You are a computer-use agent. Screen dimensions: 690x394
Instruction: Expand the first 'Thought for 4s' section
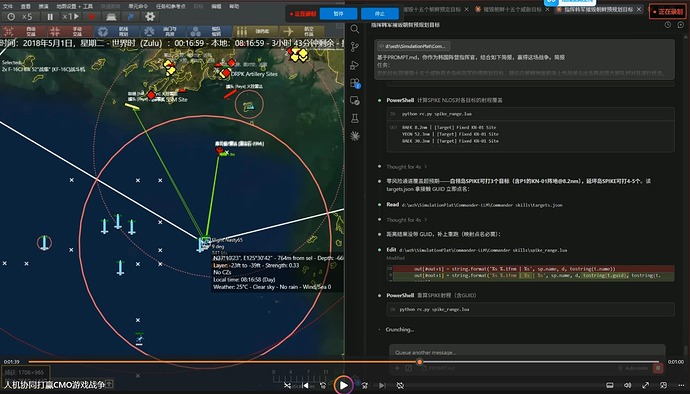point(407,166)
